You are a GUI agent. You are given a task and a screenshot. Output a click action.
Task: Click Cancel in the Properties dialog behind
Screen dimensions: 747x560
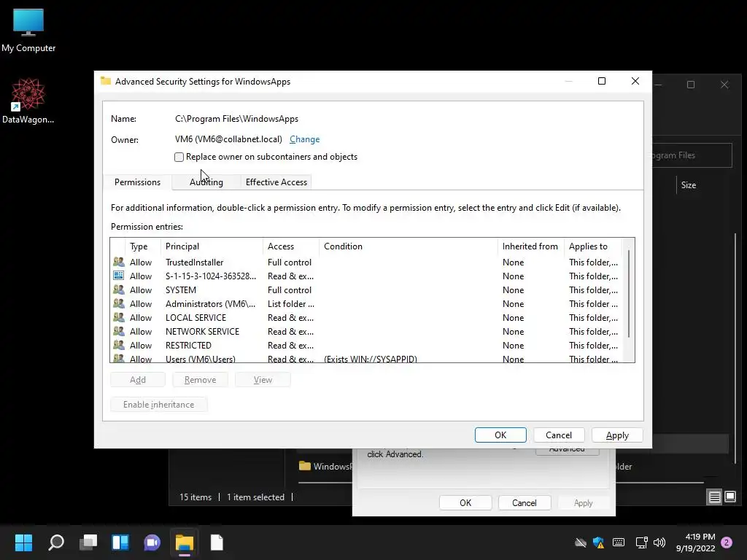pos(525,503)
